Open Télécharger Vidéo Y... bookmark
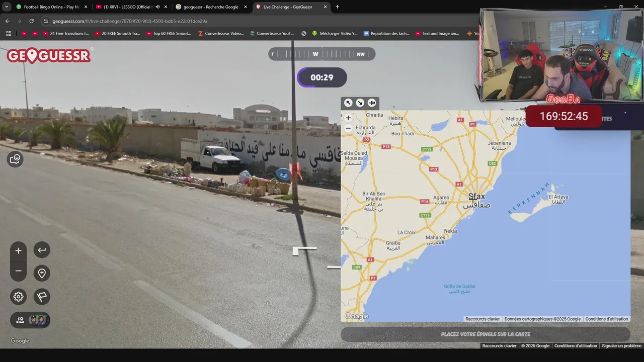This screenshot has height=362, width=644. 334,34
